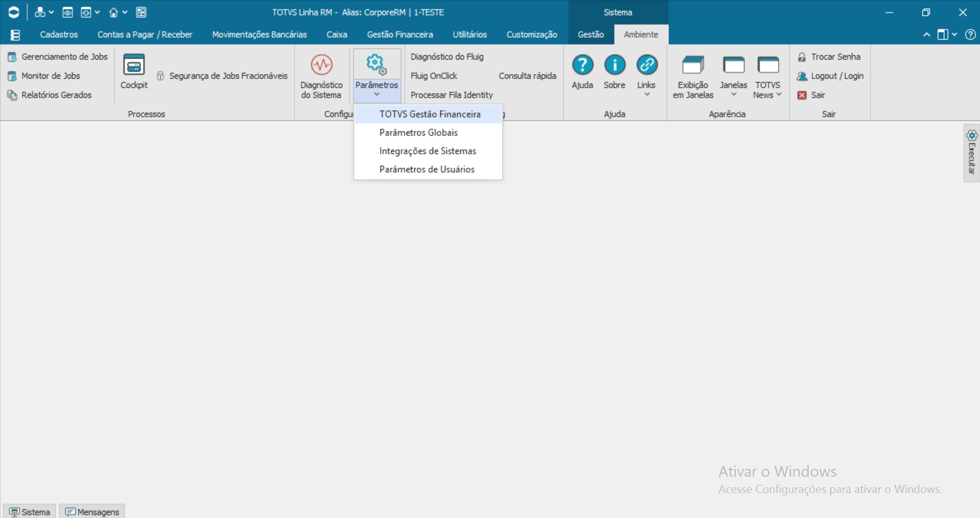
Task: Click Processar Fila Identity
Action: pyautogui.click(x=451, y=95)
